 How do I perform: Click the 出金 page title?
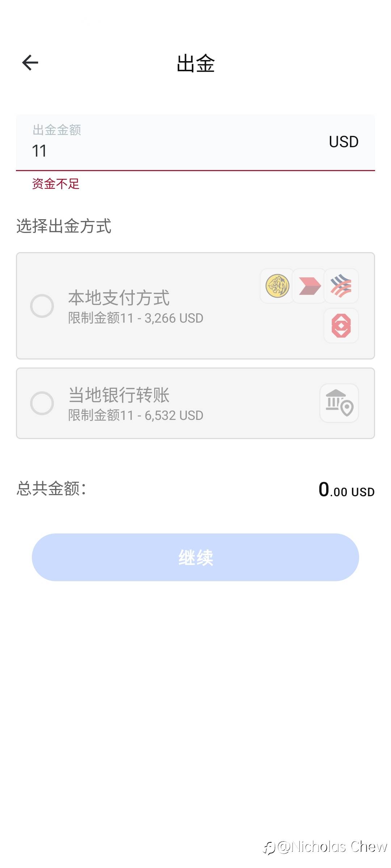(195, 63)
